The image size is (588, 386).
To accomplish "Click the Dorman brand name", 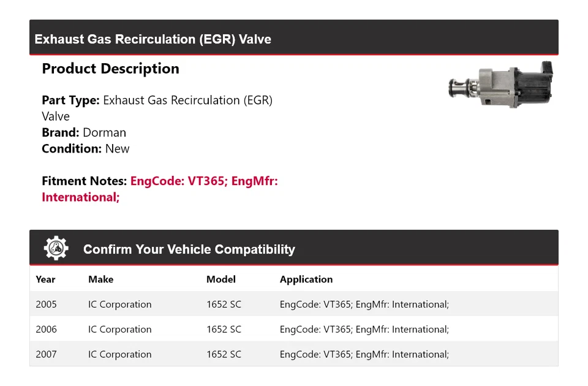I will [x=104, y=132].
